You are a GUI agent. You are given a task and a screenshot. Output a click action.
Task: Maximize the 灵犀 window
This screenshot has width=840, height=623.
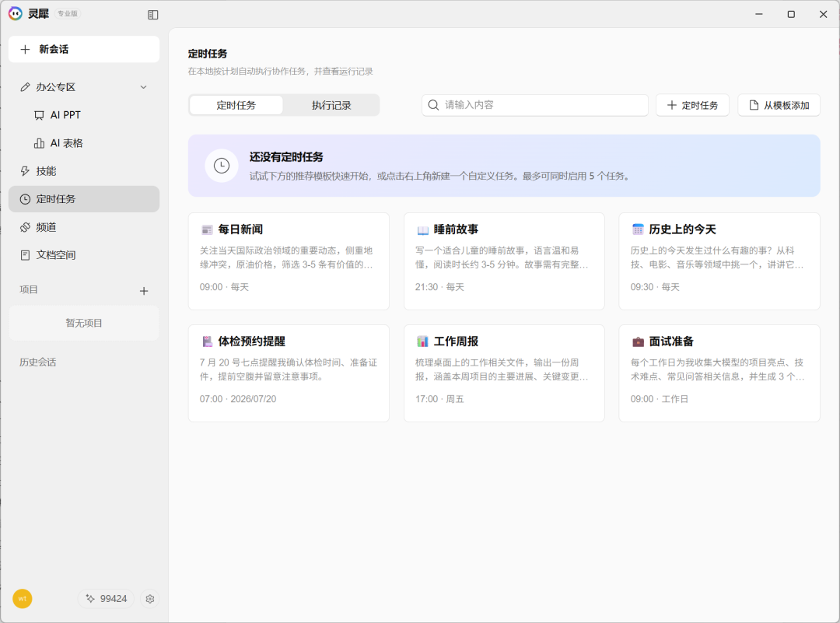click(791, 14)
